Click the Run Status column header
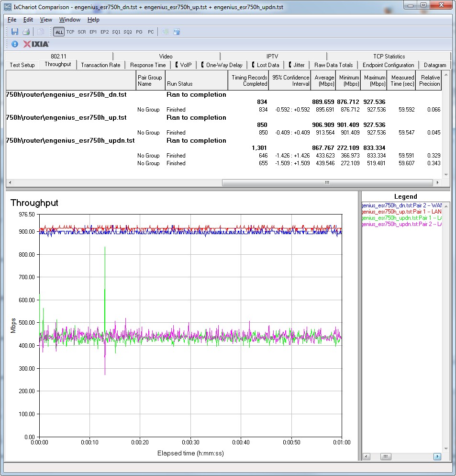This screenshot has width=456, height=476. pyautogui.click(x=196, y=80)
